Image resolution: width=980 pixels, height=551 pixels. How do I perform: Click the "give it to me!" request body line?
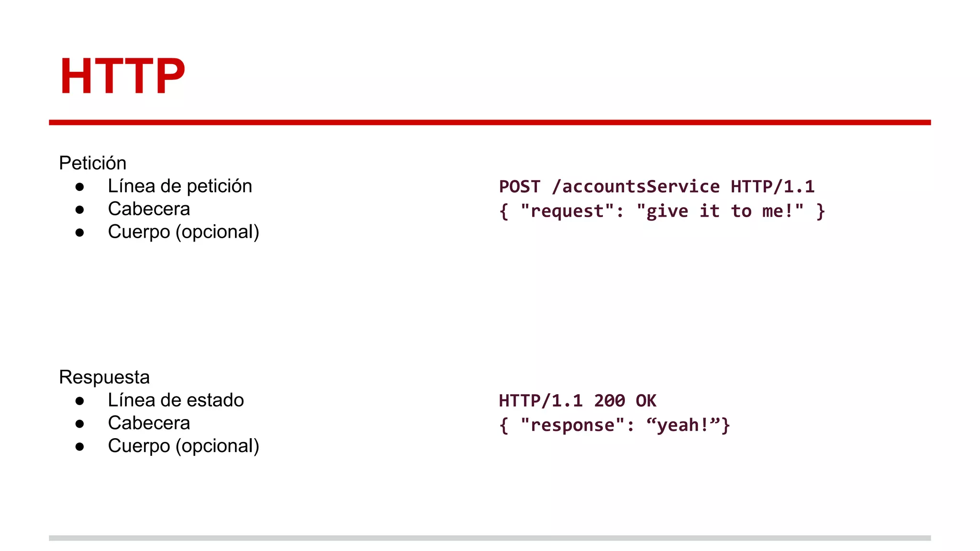click(662, 211)
